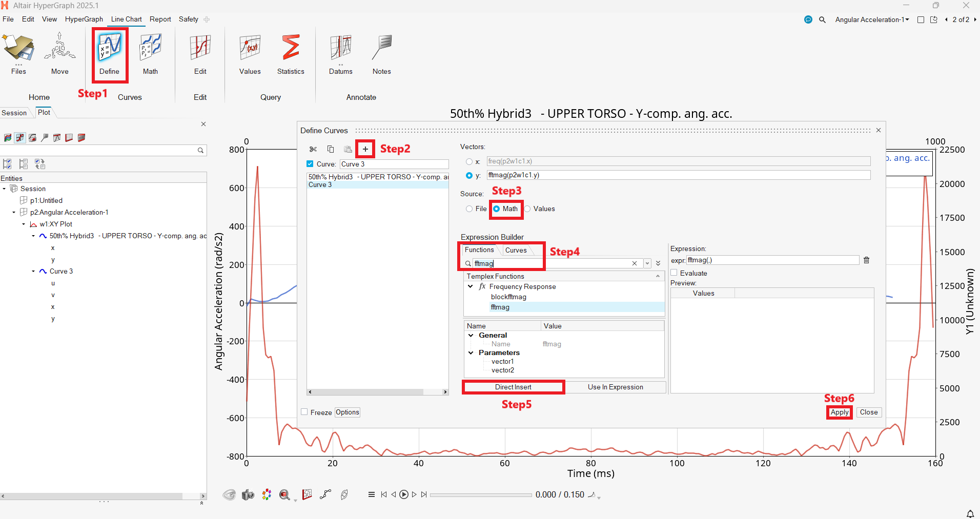980x519 pixels.
Task: Open the Datums annotate tool
Action: (341, 54)
